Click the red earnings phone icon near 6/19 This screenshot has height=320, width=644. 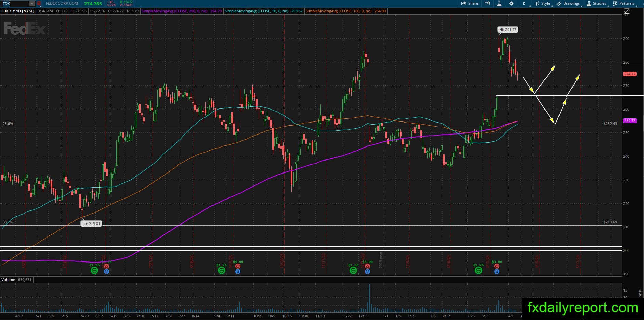tap(106, 266)
